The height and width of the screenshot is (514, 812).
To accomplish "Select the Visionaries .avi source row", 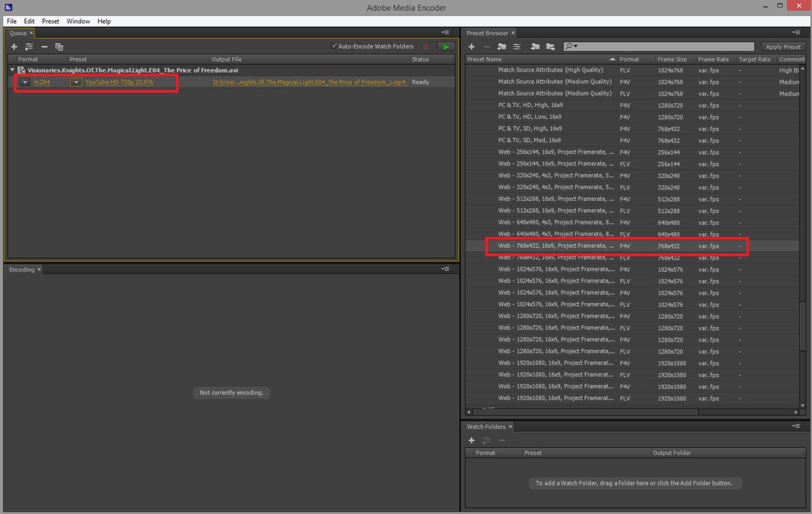I will click(x=231, y=70).
